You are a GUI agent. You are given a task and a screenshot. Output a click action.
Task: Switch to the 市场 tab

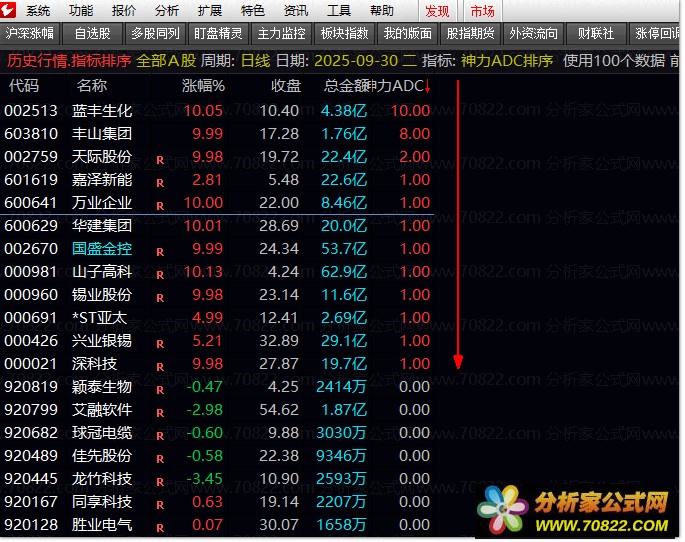pyautogui.click(x=482, y=11)
